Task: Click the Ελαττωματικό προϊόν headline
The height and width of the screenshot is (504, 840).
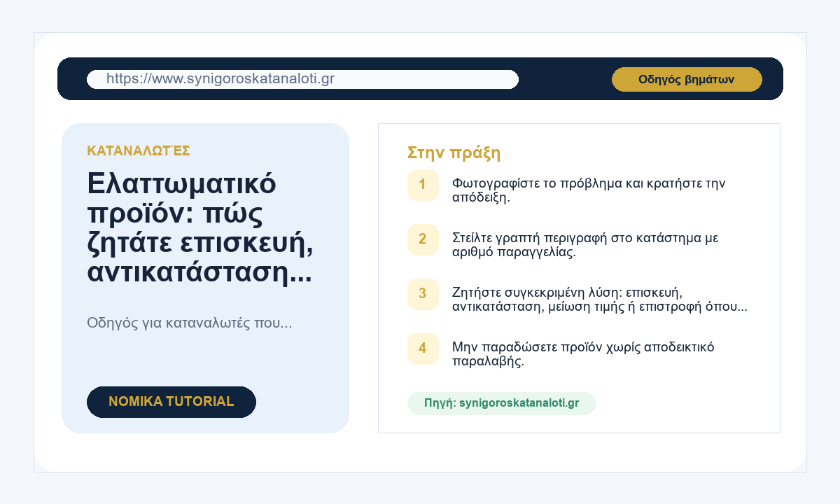Action: pyautogui.click(x=200, y=228)
